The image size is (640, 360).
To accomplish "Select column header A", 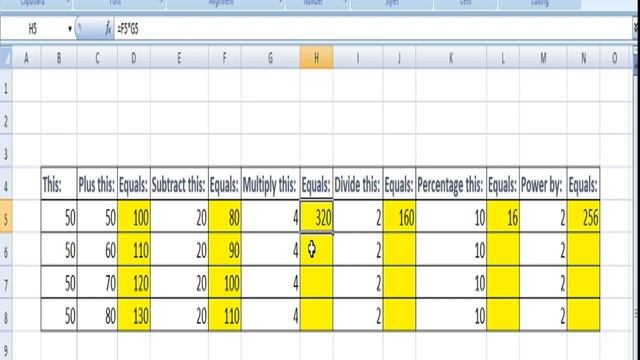I will pos(26,58).
